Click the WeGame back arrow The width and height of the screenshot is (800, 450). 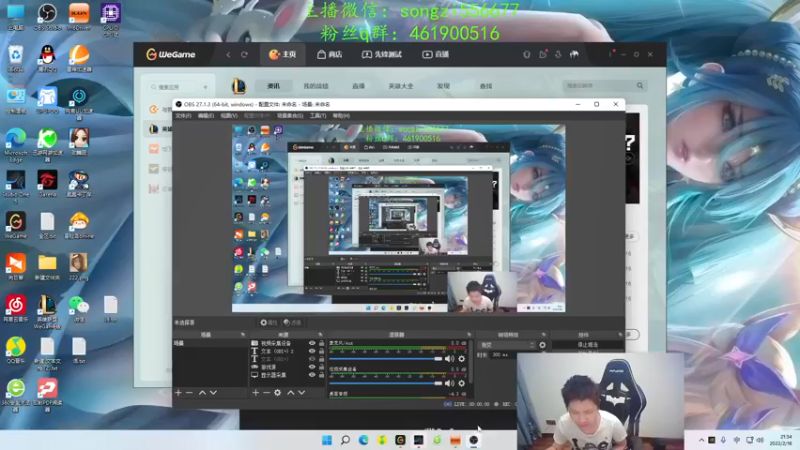point(228,55)
